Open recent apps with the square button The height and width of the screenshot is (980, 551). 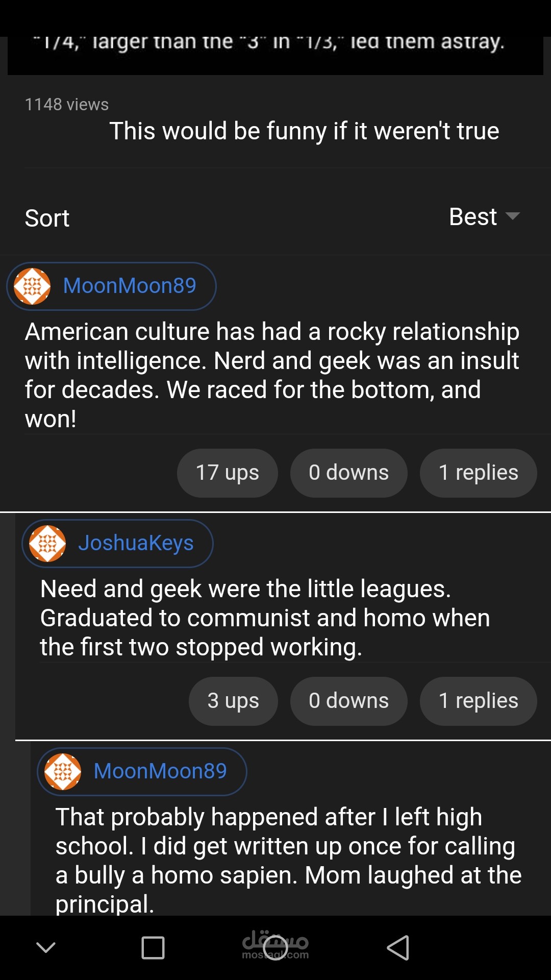pos(153,948)
